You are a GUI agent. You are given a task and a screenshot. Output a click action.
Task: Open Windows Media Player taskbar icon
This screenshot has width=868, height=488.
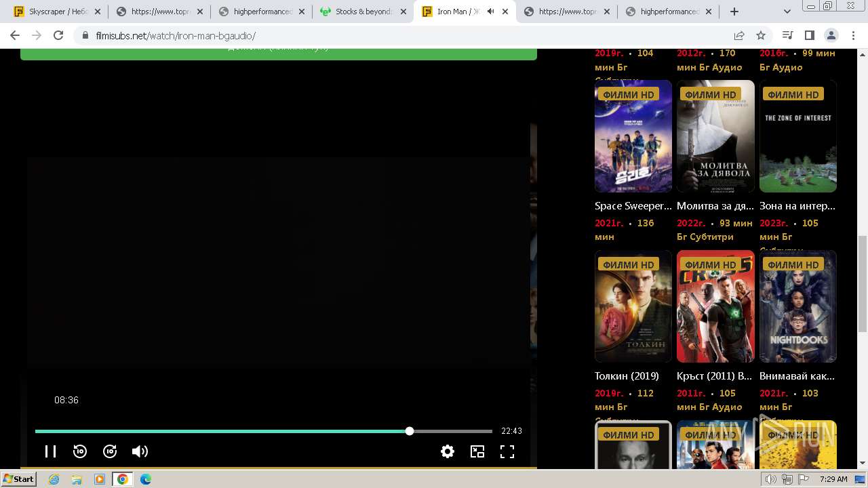click(x=100, y=479)
